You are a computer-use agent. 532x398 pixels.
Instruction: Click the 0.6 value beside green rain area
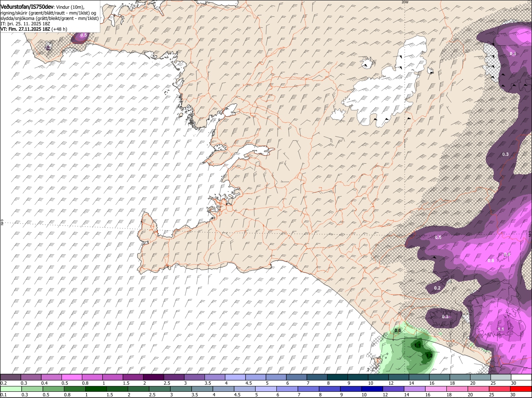coord(398,330)
